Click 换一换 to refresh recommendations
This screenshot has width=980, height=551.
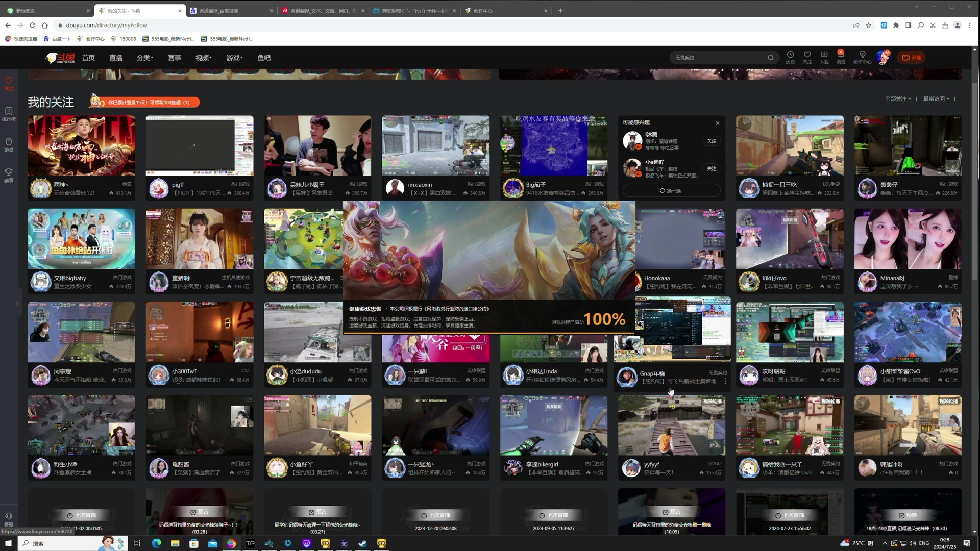pos(671,190)
